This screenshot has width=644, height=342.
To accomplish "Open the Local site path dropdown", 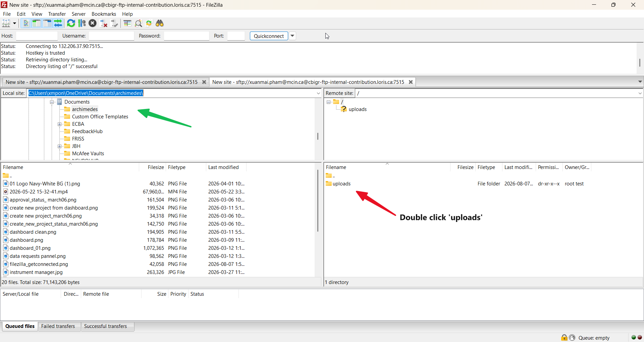I will click(x=318, y=93).
